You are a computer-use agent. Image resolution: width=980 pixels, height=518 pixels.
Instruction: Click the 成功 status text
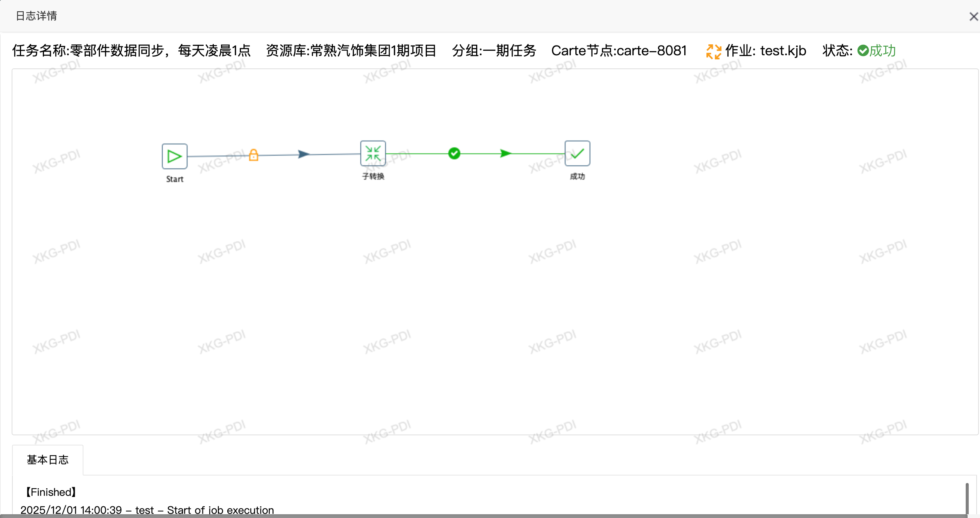[883, 50]
